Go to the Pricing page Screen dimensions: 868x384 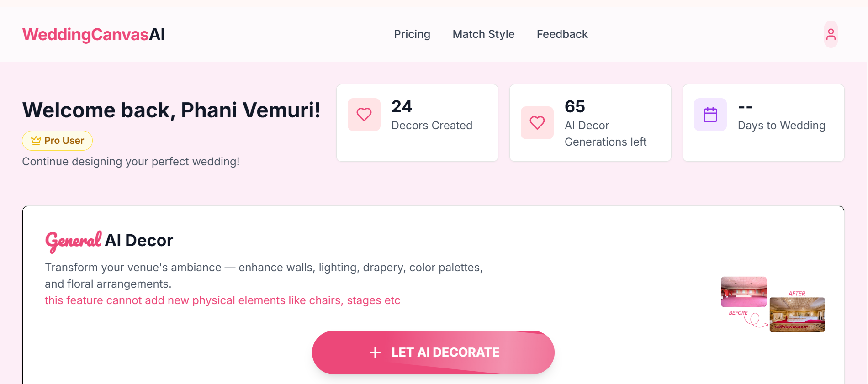click(412, 34)
